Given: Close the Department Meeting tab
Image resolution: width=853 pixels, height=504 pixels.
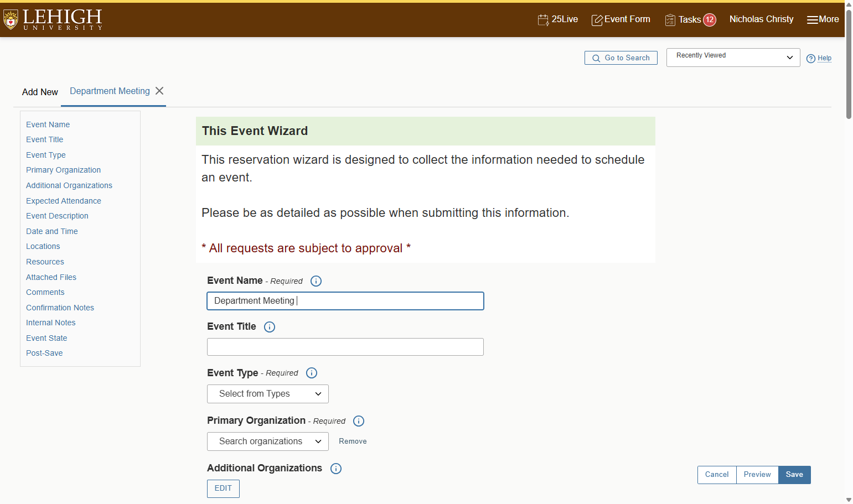Looking at the screenshot, I should pos(159,91).
